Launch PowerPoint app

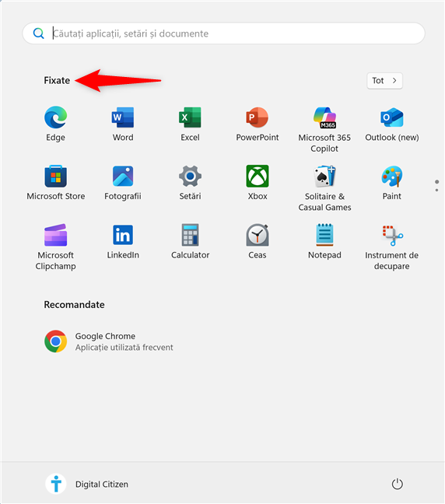258,124
